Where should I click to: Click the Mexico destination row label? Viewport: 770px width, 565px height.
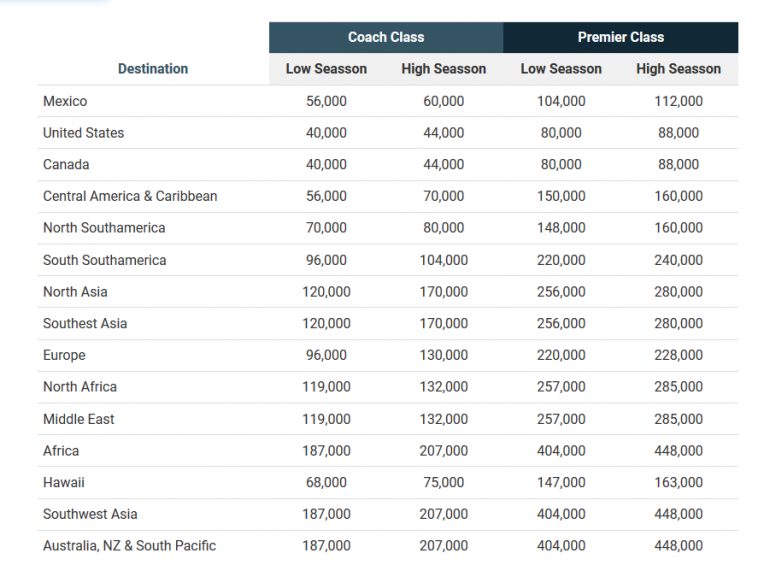tap(65, 101)
